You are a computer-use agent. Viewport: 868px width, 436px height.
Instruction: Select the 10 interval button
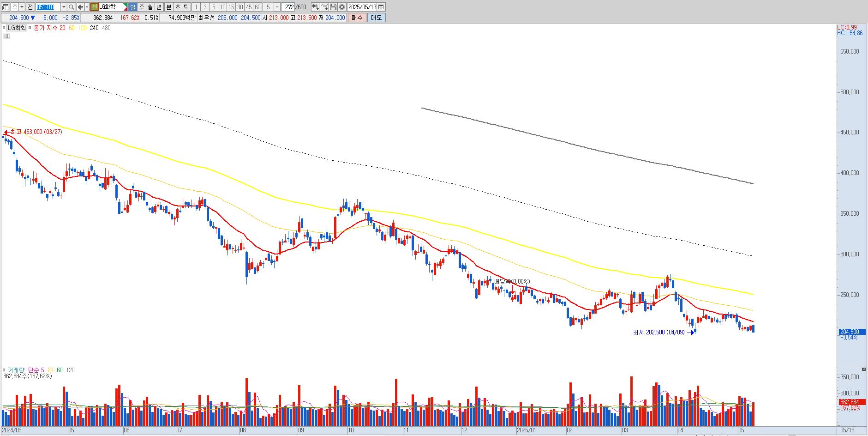tap(222, 7)
